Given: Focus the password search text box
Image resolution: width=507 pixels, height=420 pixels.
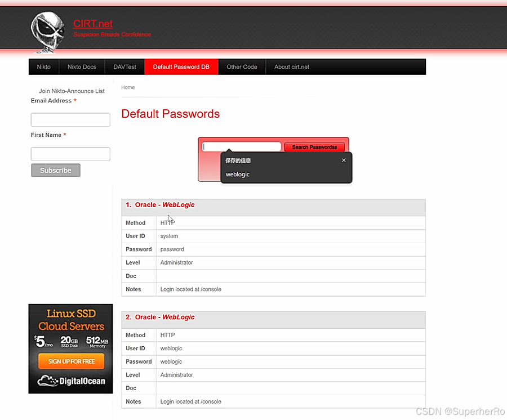Looking at the screenshot, I should tap(242, 147).
